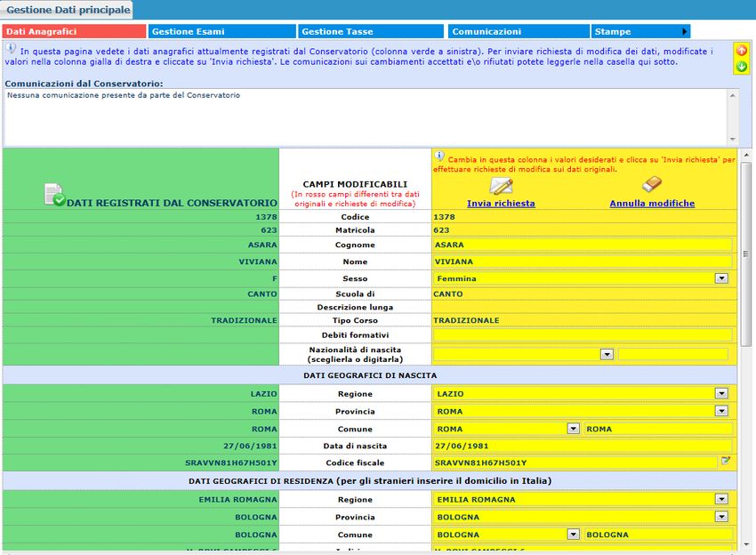Open the residence Regione dropdown EMILIA ROMAGNA
756x555 pixels.
tap(721, 500)
